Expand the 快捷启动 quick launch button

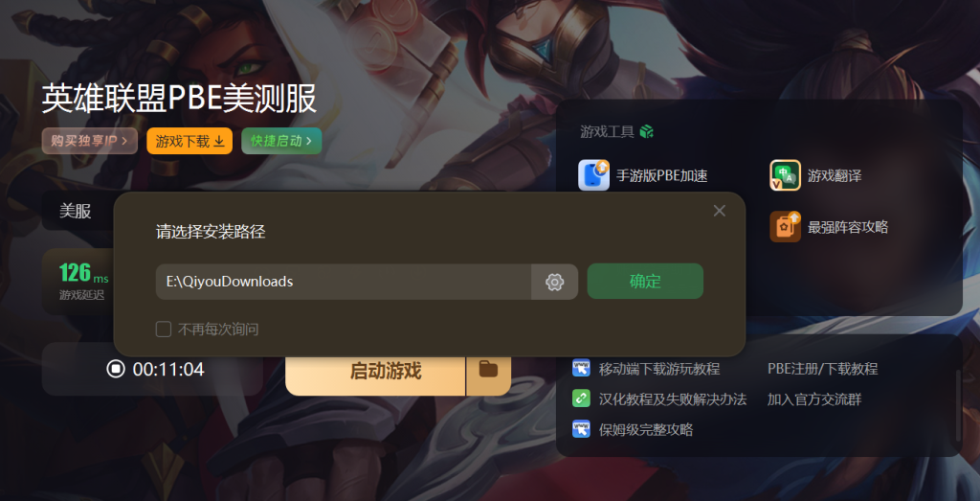click(x=281, y=141)
